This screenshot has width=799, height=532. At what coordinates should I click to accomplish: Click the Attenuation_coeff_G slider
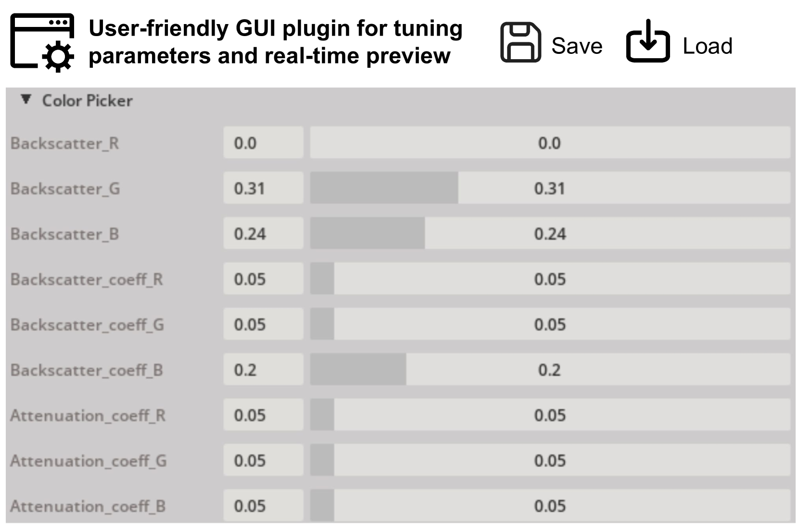coord(550,461)
